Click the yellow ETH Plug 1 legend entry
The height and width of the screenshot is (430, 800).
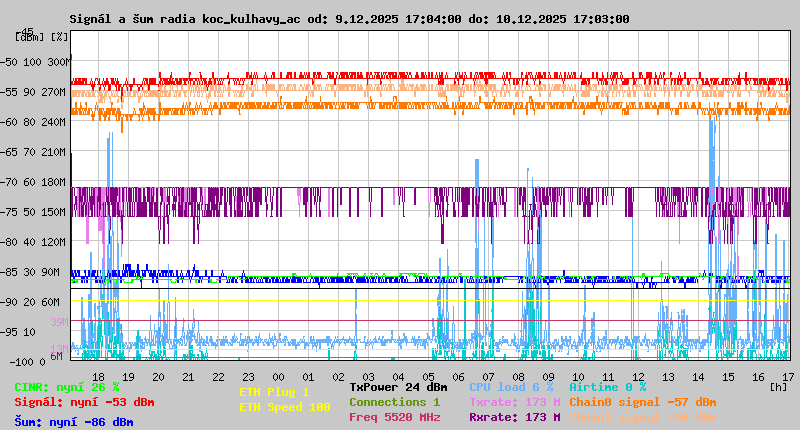(x=274, y=392)
